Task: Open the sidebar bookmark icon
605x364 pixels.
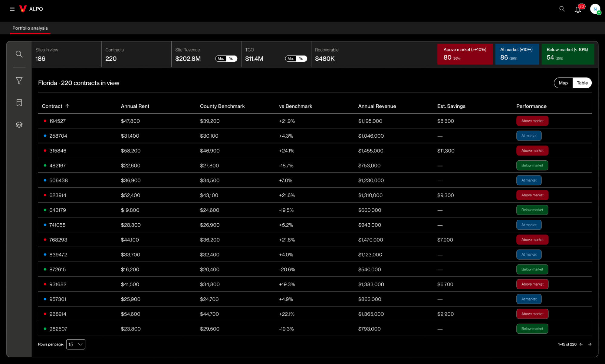Action: click(x=19, y=103)
